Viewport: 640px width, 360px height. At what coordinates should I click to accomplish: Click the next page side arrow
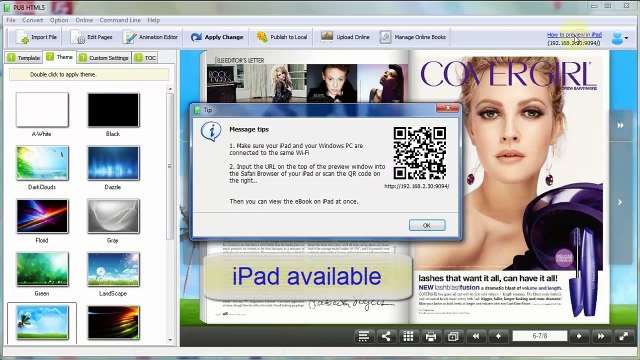tap(620, 202)
